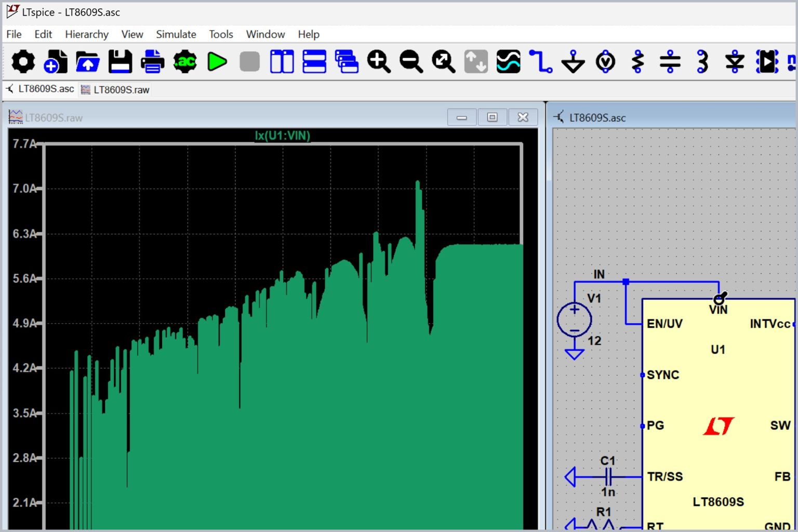This screenshot has height=532, width=798.
Task: Place a diode component
Action: coord(735,61)
